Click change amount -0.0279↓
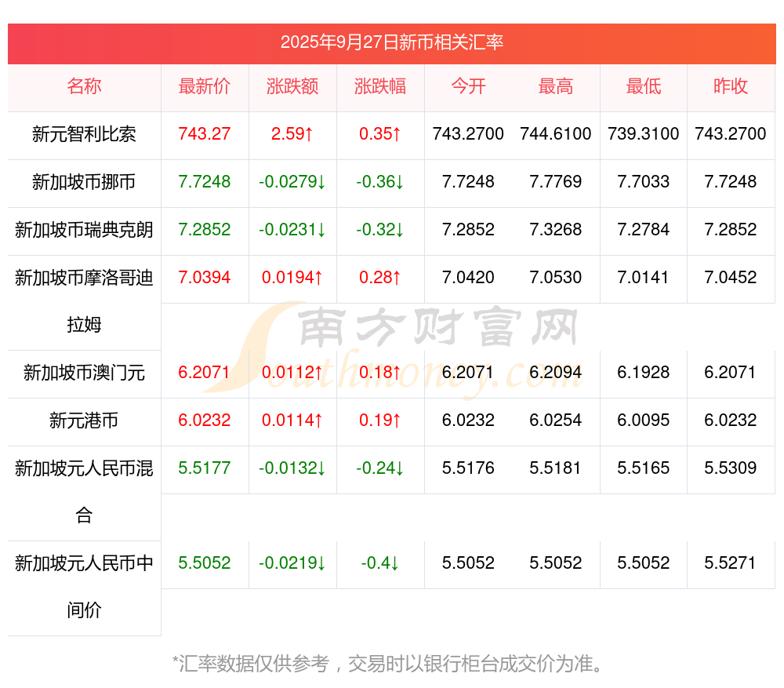Screen dimensions: 784x688 292,182
